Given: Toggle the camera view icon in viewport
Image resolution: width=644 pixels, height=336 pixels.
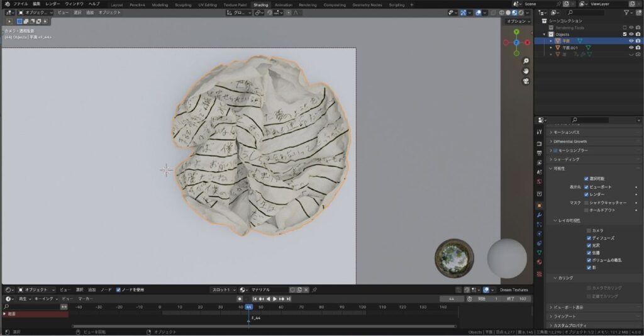Looking at the screenshot, I should pyautogui.click(x=526, y=81).
